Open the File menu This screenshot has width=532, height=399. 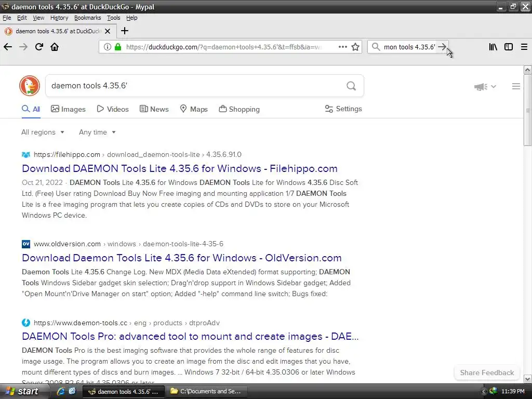point(7,18)
